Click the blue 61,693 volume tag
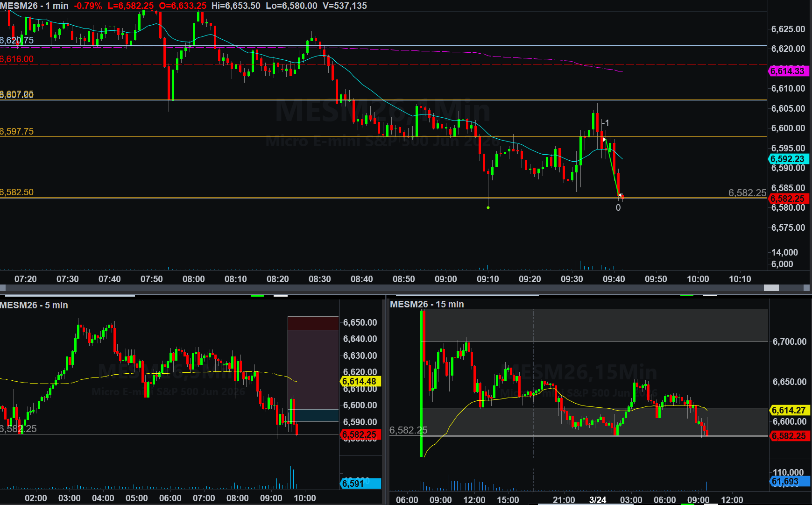 [x=789, y=482]
